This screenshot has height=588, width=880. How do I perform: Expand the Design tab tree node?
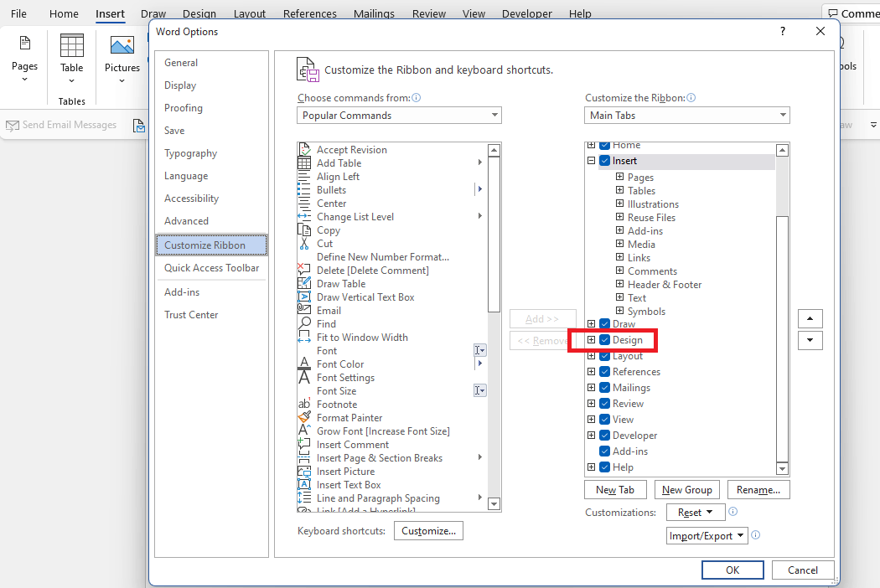pyautogui.click(x=591, y=339)
